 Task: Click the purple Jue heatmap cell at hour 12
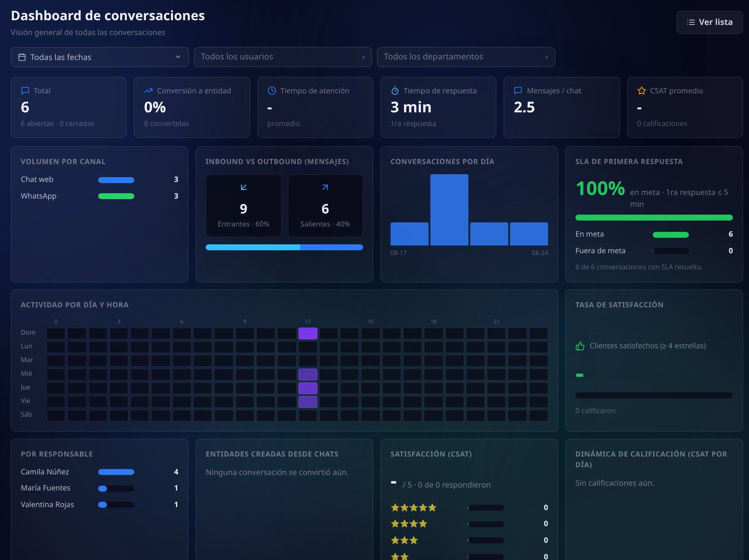[307, 388]
